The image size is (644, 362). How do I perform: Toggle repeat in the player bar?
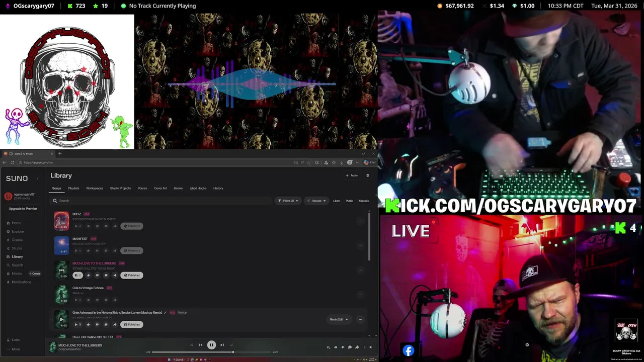(231, 345)
